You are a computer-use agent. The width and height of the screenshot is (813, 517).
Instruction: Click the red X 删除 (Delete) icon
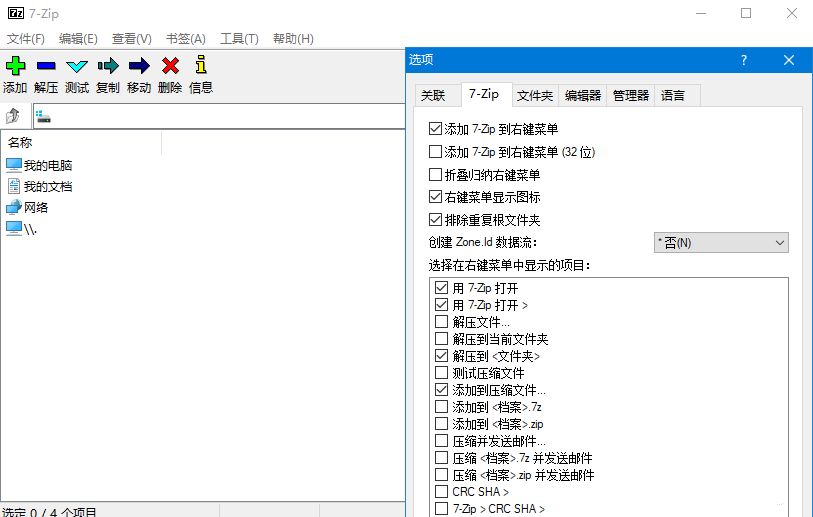(x=170, y=67)
